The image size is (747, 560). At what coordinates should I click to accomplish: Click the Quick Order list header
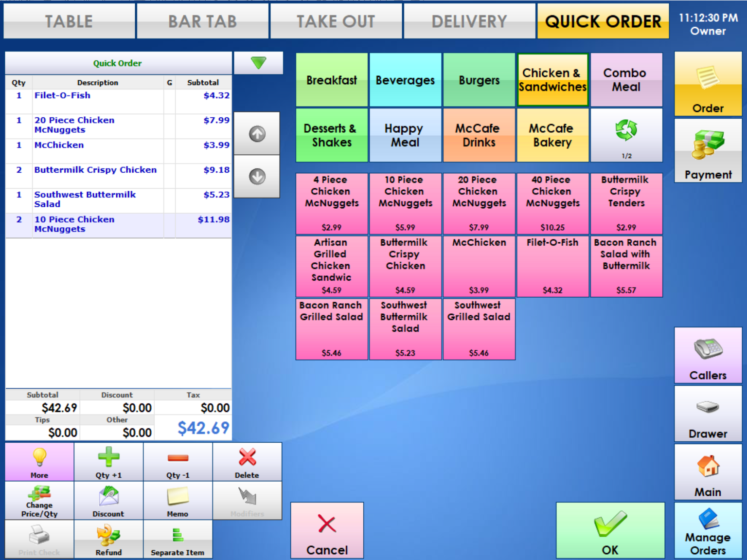(118, 63)
